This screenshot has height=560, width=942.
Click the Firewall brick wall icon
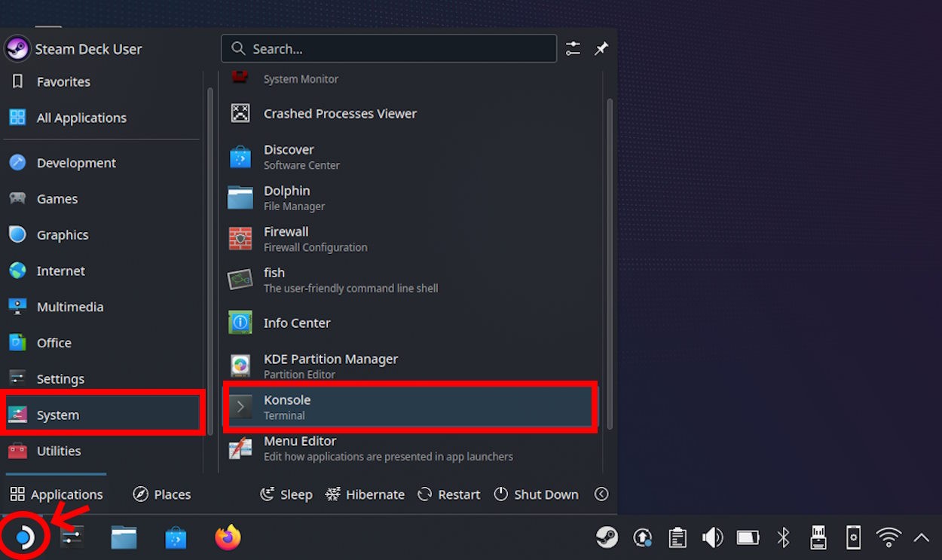pos(240,239)
